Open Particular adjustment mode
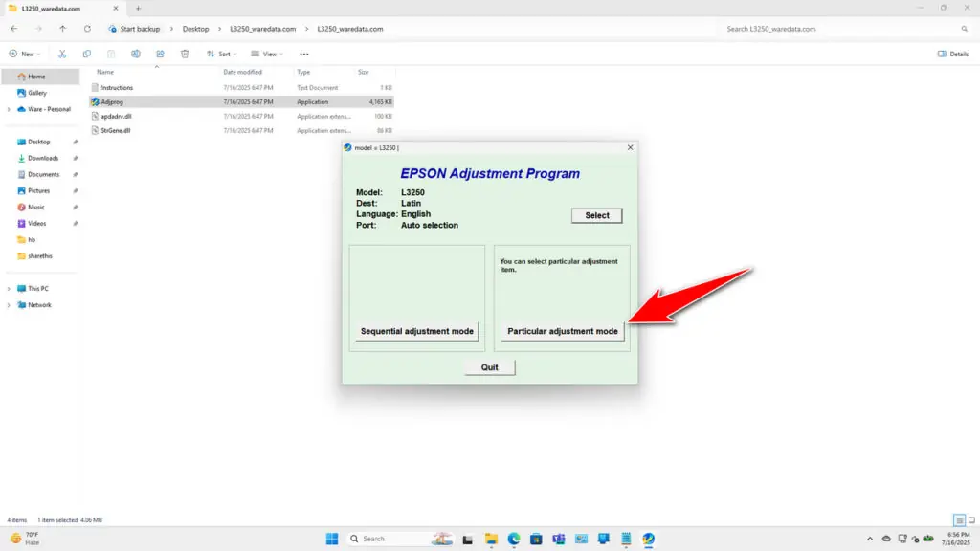Image resolution: width=980 pixels, height=551 pixels. 562,331
